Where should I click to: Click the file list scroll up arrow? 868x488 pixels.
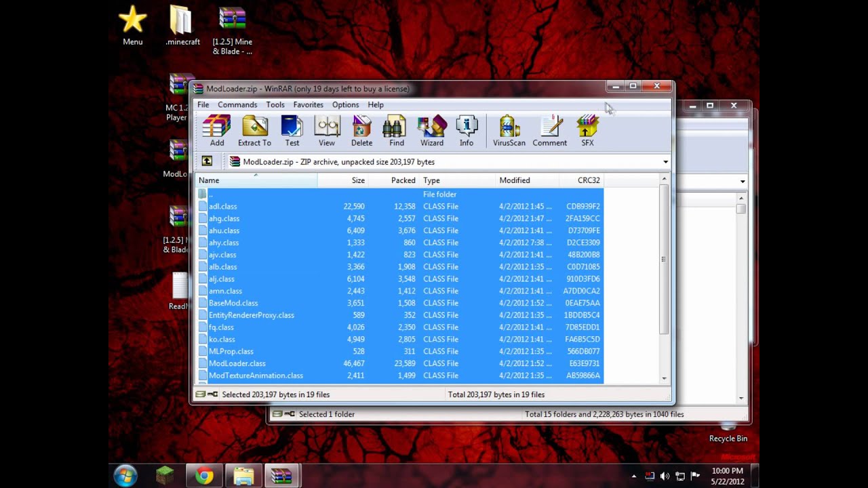pos(664,179)
